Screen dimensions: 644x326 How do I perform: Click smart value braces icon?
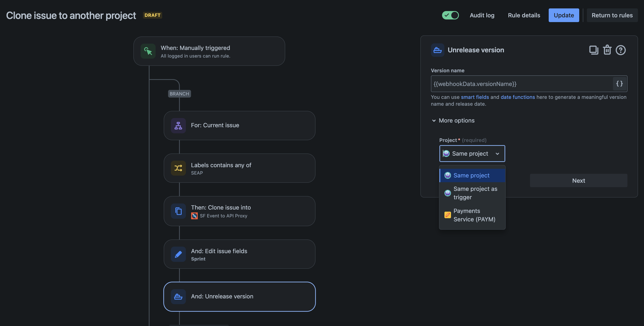pos(620,84)
